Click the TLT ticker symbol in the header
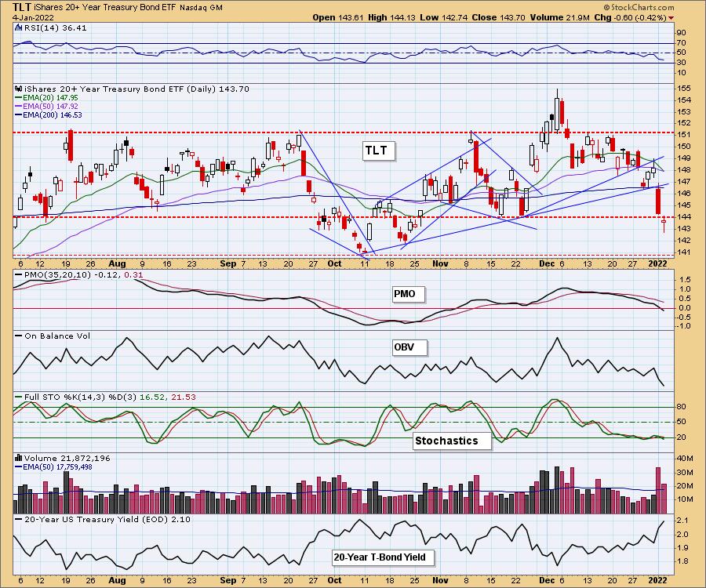This screenshot has width=706, height=588. point(22,7)
